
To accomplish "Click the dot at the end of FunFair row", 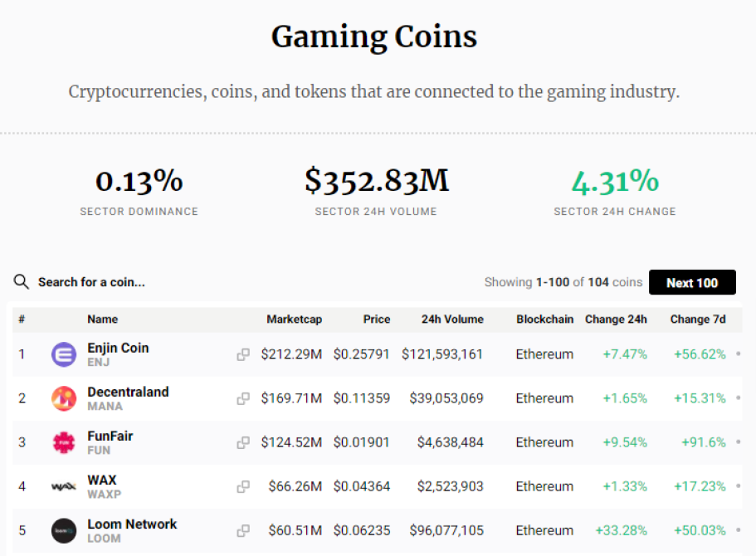I will pos(739,441).
